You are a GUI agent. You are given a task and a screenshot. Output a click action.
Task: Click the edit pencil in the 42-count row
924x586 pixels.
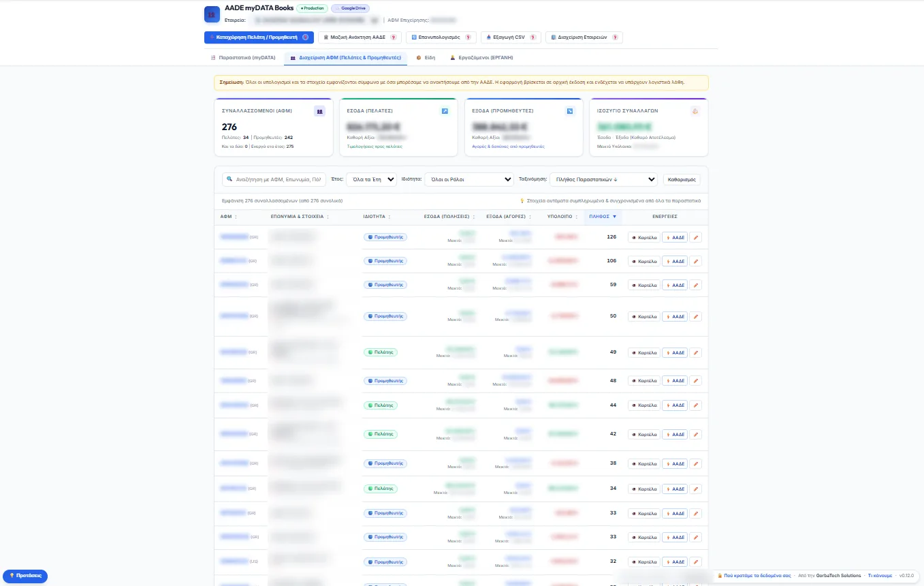695,434
